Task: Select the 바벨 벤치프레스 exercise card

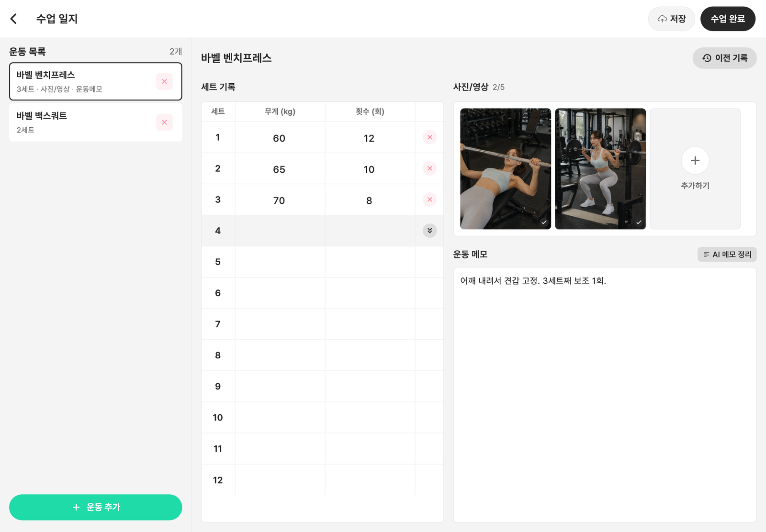Action: pos(95,81)
